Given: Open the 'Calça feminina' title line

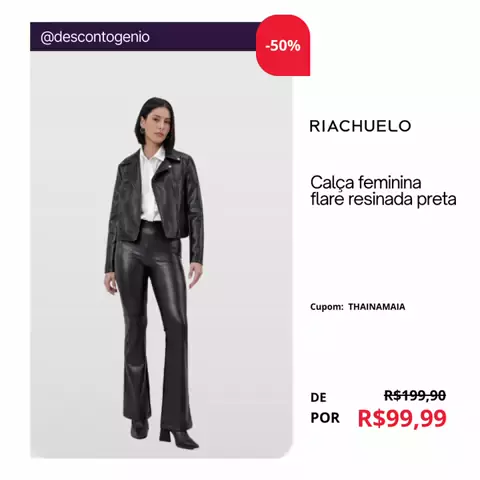Looking at the screenshot, I should tap(366, 182).
